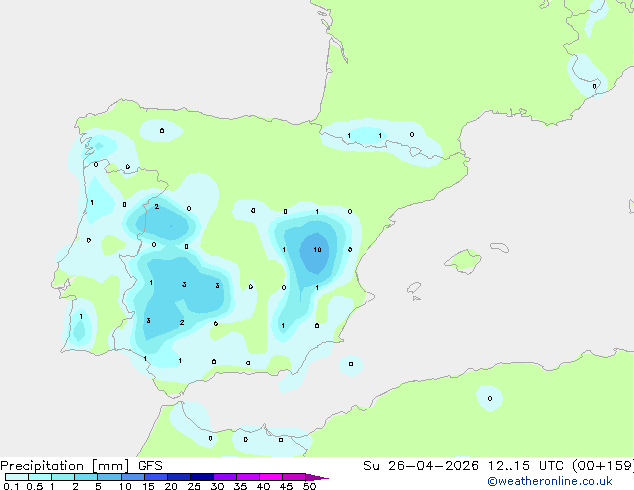The width and height of the screenshot is (634, 490).
Task: Click the "0.1" legend scale label
Action: click(x=11, y=486)
